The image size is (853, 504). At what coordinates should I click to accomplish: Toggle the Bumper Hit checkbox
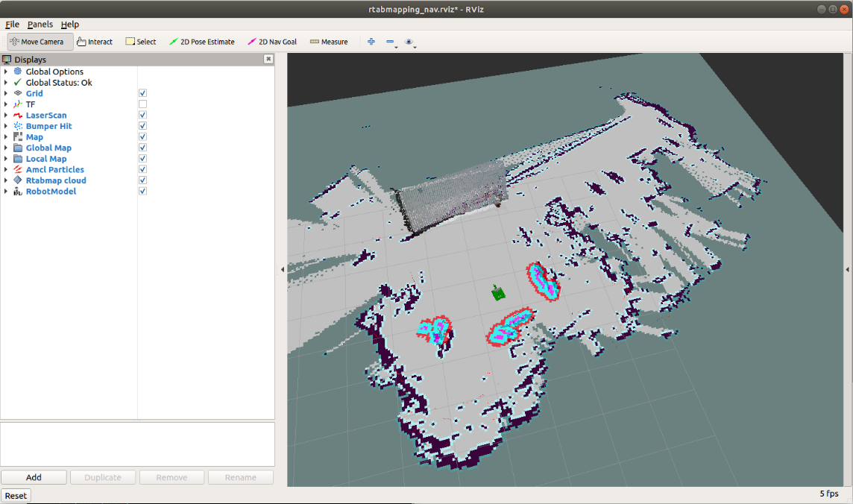[x=142, y=125]
